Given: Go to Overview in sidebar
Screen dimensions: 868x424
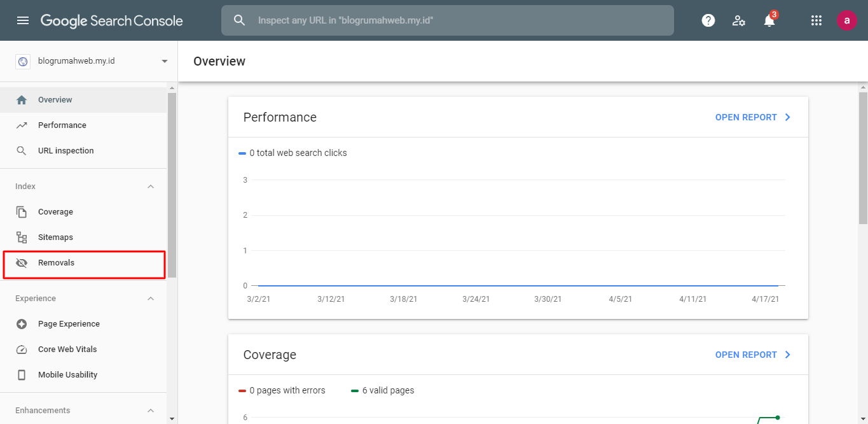Looking at the screenshot, I should click(83, 100).
